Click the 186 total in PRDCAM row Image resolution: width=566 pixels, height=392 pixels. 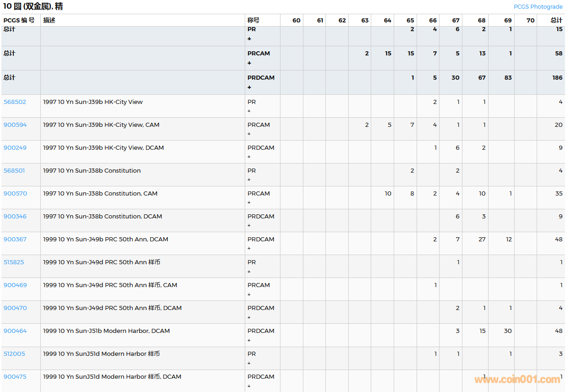click(557, 78)
